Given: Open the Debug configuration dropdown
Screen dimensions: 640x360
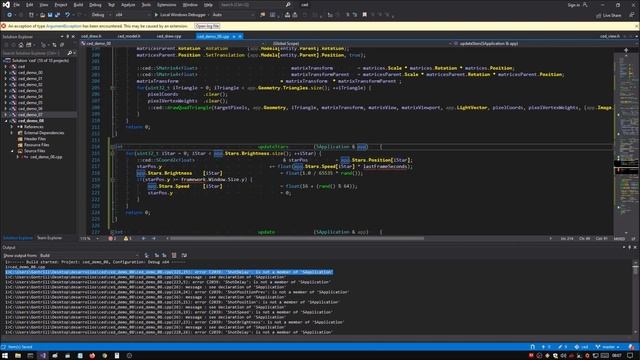Looking at the screenshot, I should pos(100,15).
